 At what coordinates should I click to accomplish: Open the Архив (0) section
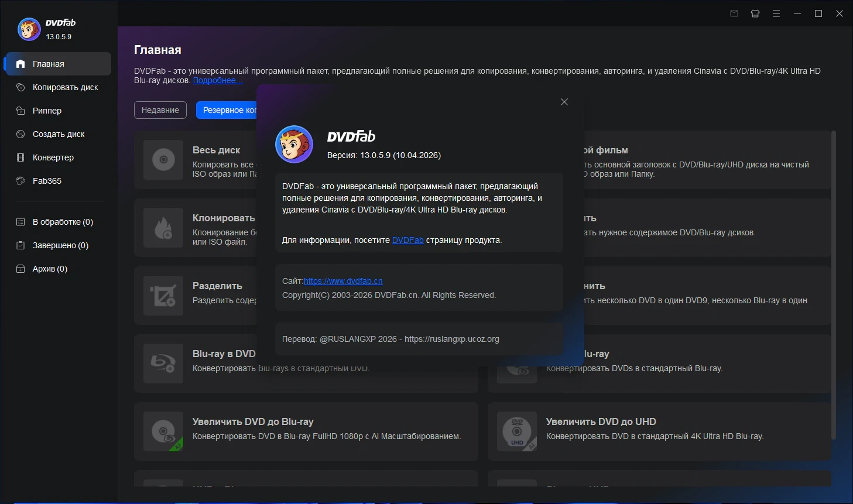pyautogui.click(x=58, y=269)
